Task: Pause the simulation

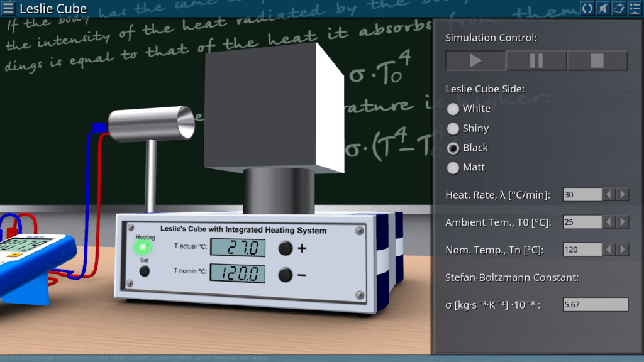Action: 536,61
